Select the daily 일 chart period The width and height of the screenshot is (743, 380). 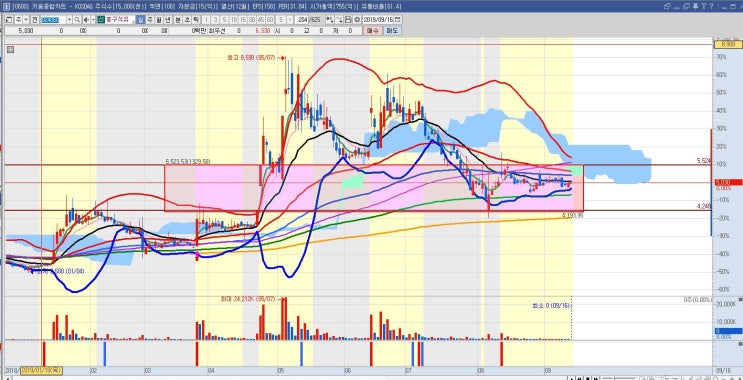(140, 20)
